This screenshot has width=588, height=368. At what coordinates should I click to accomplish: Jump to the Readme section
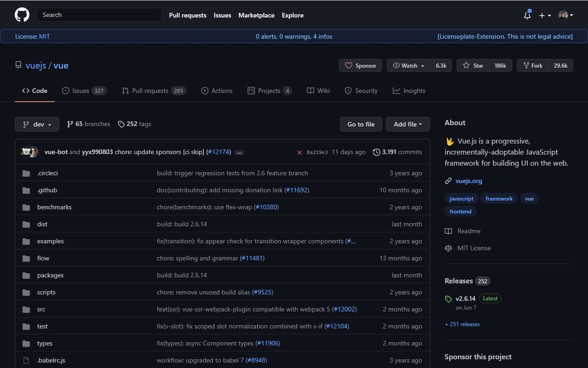pyautogui.click(x=463, y=231)
